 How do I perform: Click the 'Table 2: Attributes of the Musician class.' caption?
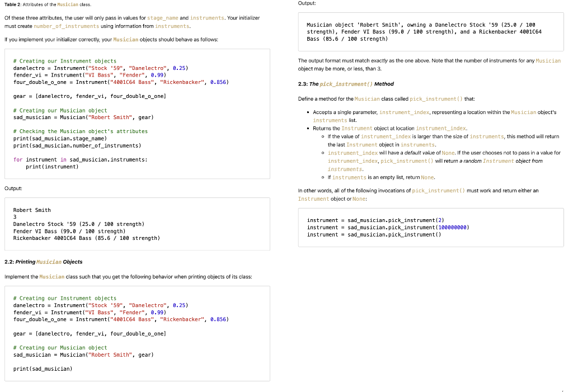point(48,4)
